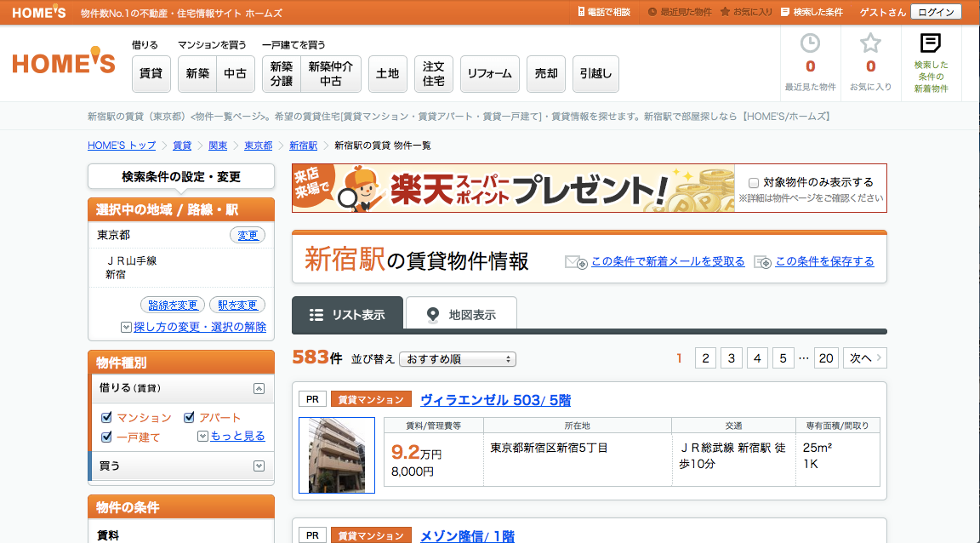Image resolution: width=980 pixels, height=543 pixels.
Task: Switch to the リスト表示 tab
Action: (347, 313)
